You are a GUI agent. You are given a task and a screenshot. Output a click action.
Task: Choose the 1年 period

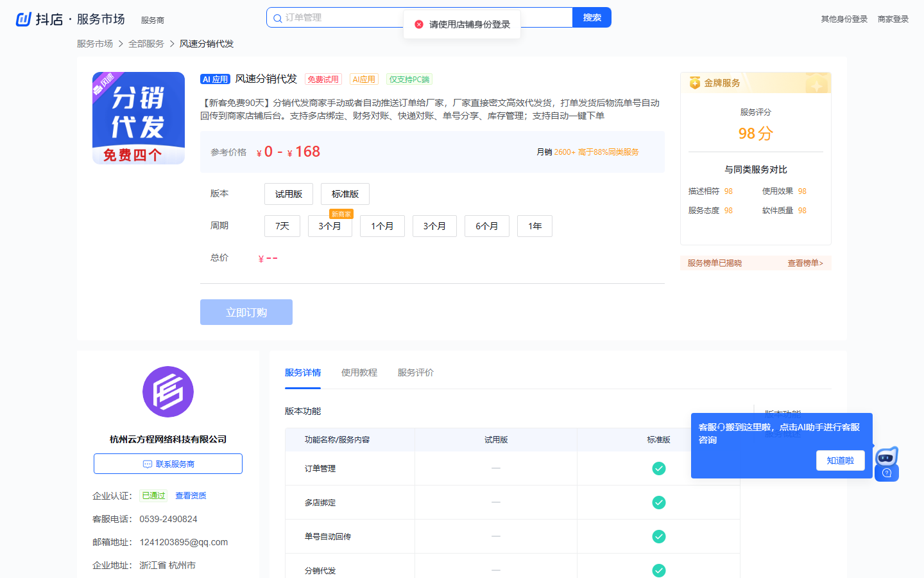pyautogui.click(x=535, y=226)
